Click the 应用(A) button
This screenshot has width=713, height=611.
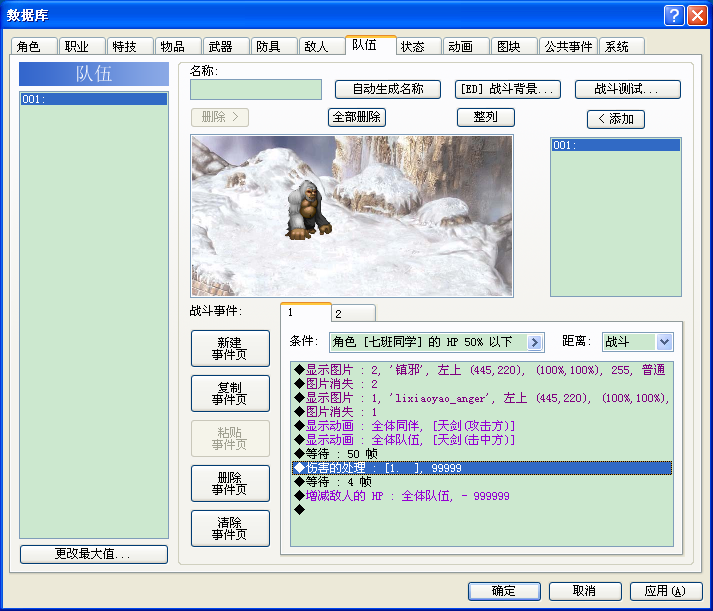coord(666,591)
